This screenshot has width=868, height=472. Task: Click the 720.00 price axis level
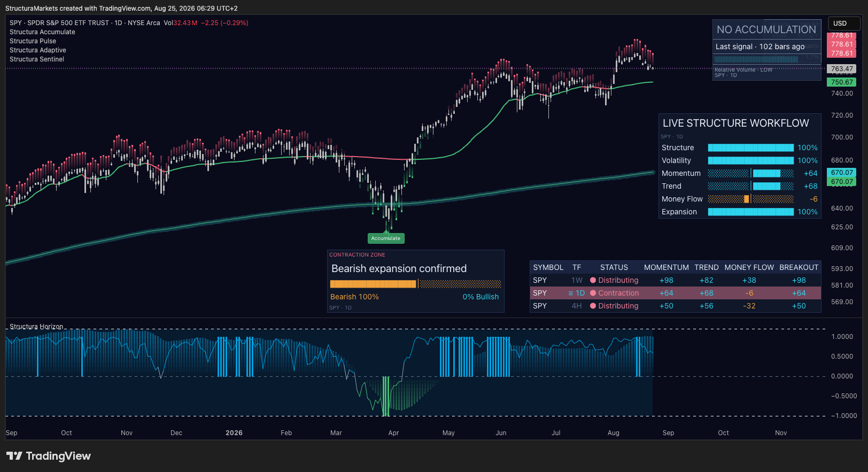click(842, 115)
